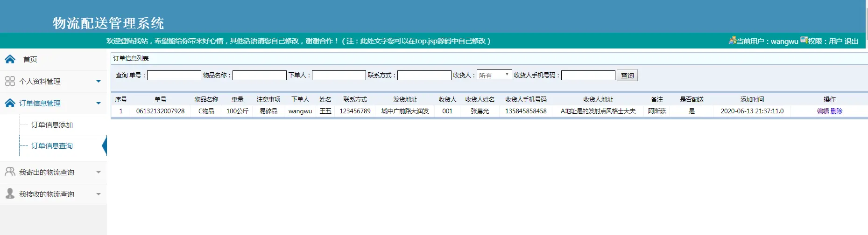The height and width of the screenshot is (235, 868).
Task: Focus the 收货人手机号码 input field
Action: [x=588, y=75]
